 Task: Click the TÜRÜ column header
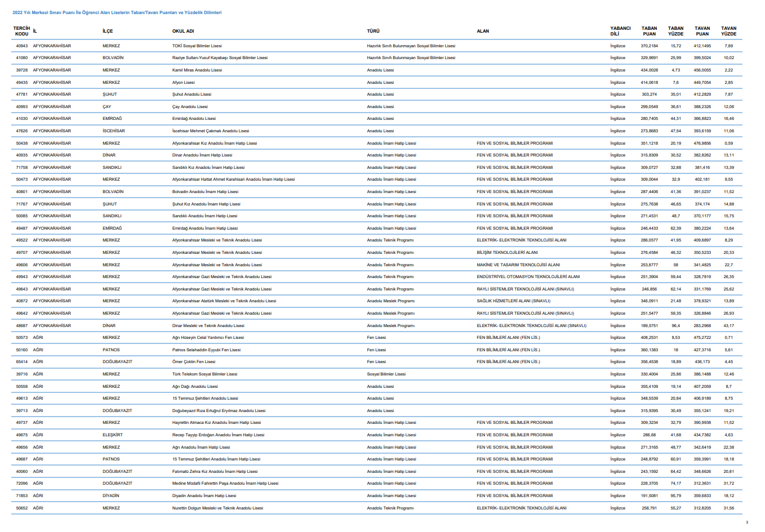(373, 31)
